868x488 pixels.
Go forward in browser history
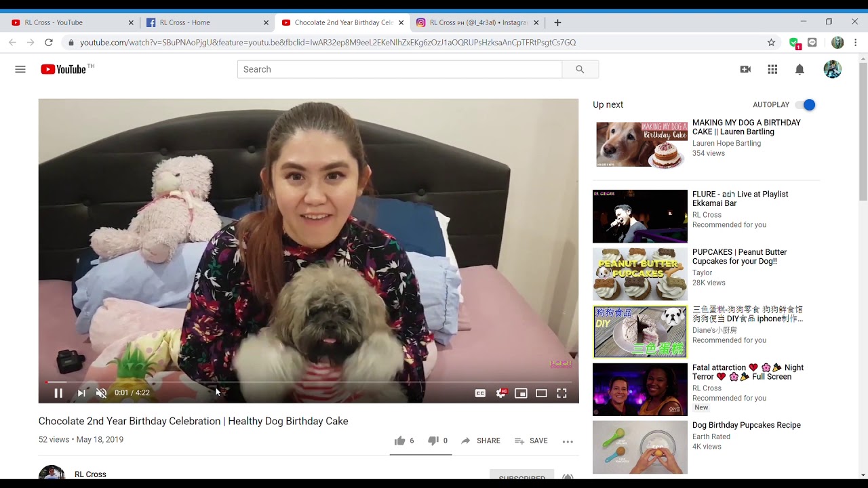coord(31,42)
